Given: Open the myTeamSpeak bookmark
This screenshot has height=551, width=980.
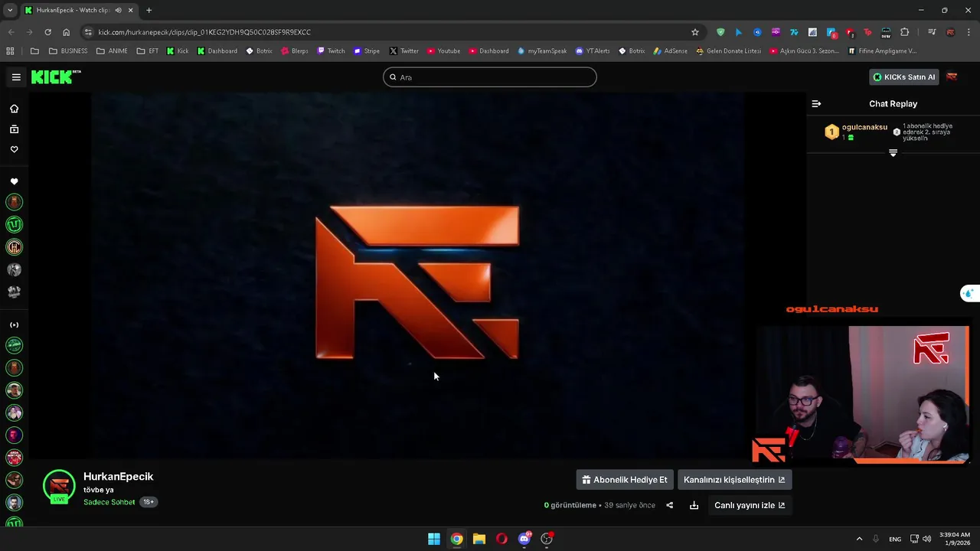Looking at the screenshot, I should (542, 51).
